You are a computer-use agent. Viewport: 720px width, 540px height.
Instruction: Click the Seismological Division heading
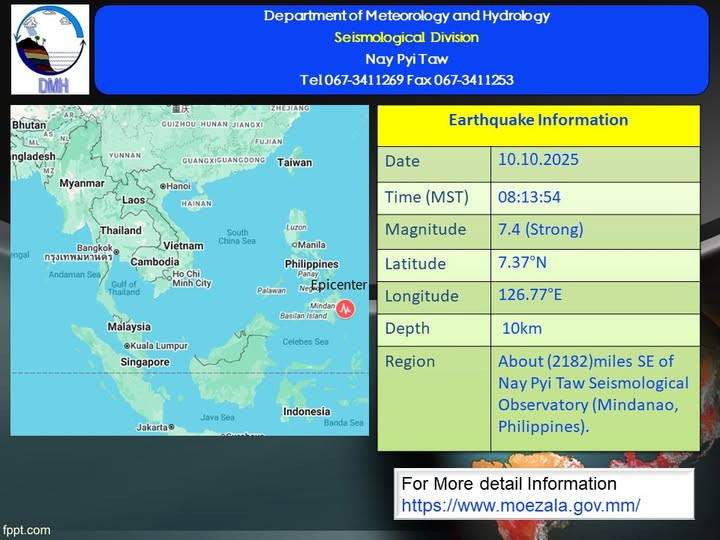(x=406, y=37)
